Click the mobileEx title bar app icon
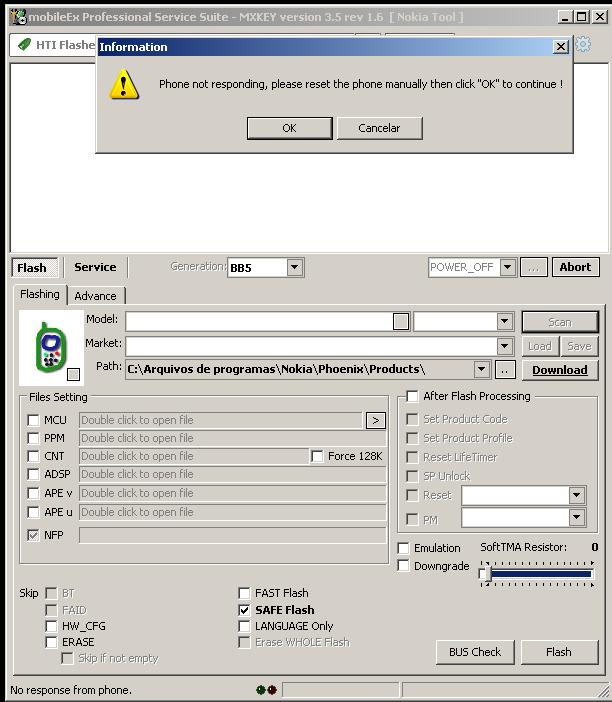The height and width of the screenshot is (702, 612). coord(18,17)
